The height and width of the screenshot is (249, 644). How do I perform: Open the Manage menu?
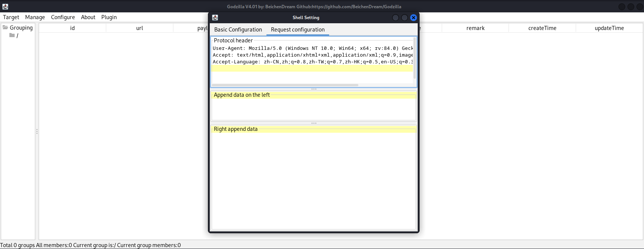[x=35, y=17]
